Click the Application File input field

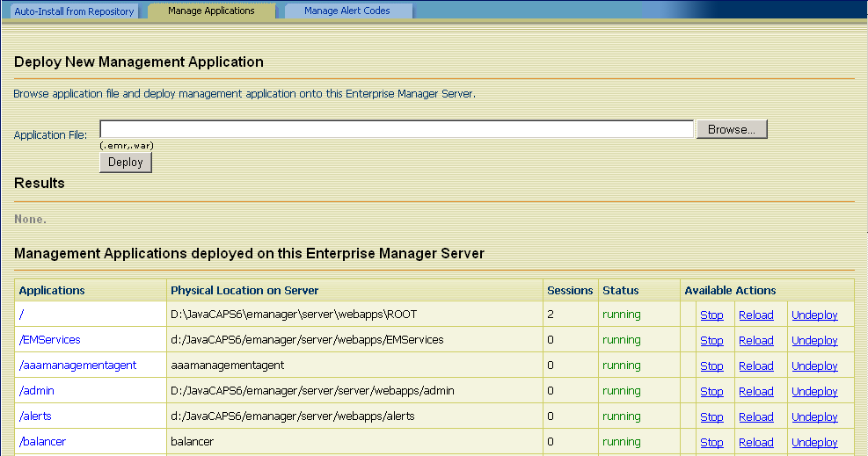[397, 129]
